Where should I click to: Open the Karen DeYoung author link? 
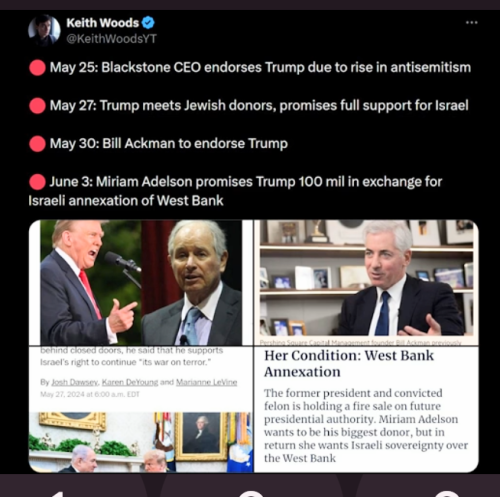point(130,382)
